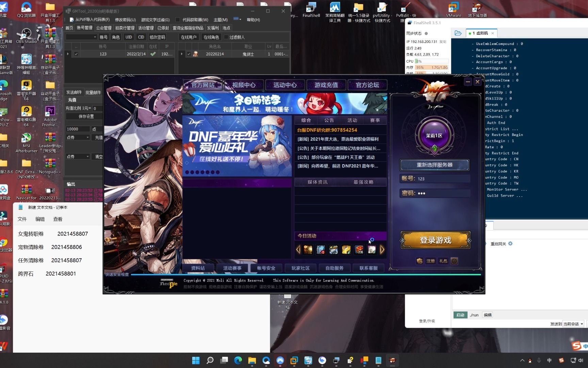Click the taskbar search icon
The width and height of the screenshot is (588, 368).
click(210, 360)
